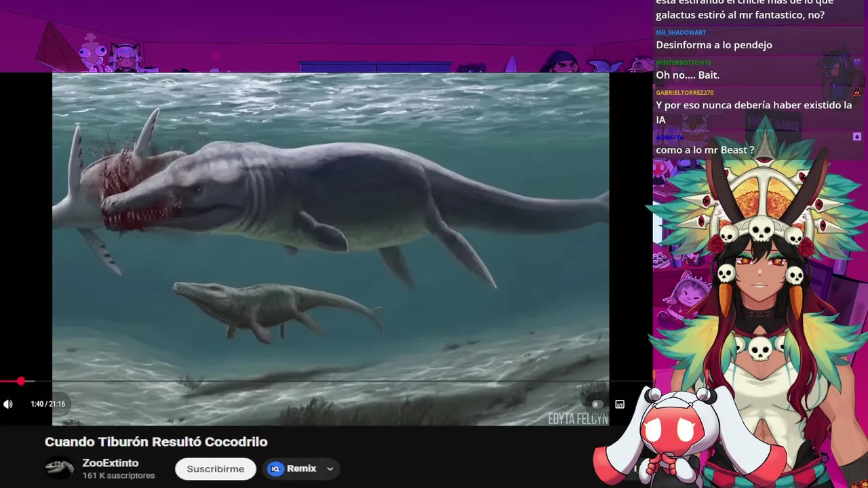Click the title 'Cuando Tiburón Resultó Cocodrilo'
The image size is (868, 488).
[156, 442]
